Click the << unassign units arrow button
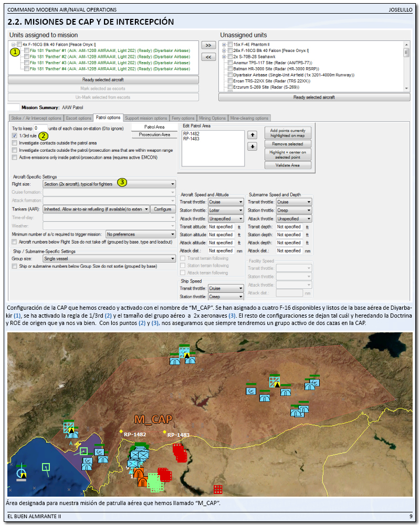The image size is (420, 525). point(208,57)
